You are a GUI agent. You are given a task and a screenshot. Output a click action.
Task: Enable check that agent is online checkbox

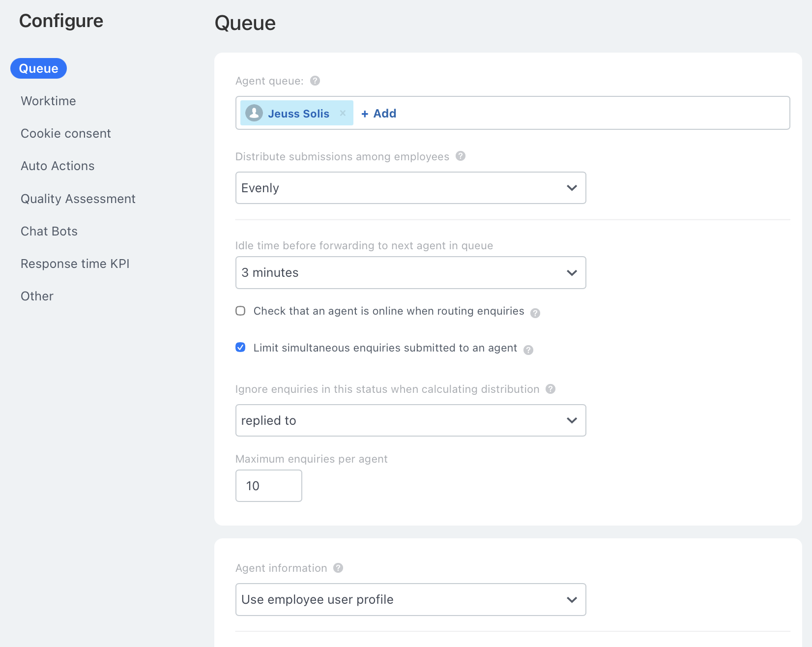tap(240, 311)
